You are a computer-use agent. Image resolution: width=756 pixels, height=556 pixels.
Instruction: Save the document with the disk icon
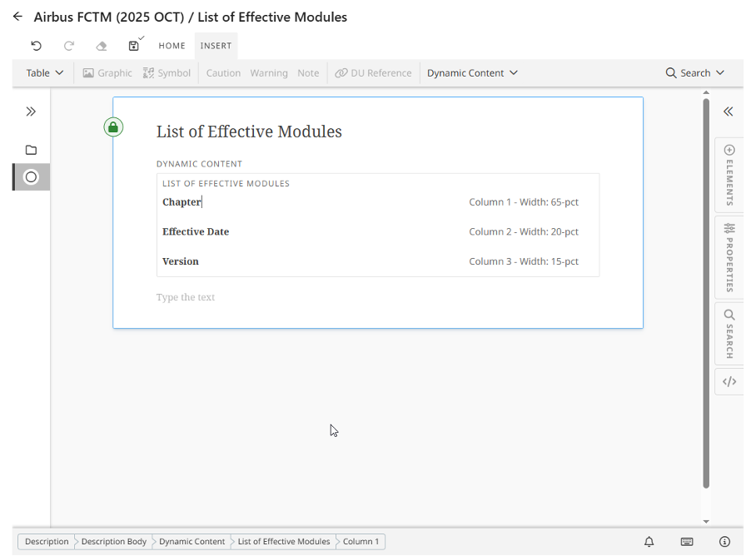point(133,46)
